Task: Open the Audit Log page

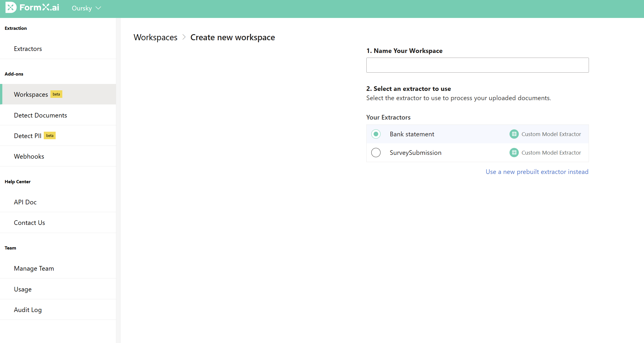Action: pyautogui.click(x=28, y=310)
